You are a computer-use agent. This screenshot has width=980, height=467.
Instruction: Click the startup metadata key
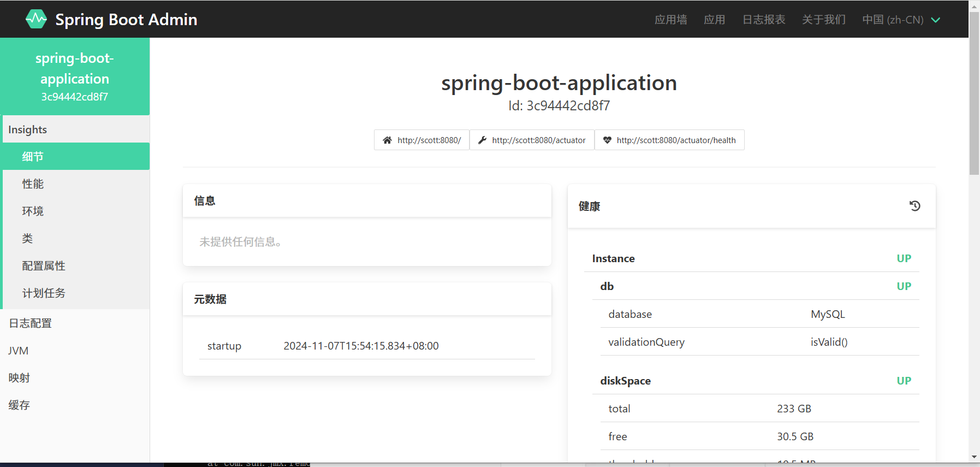pyautogui.click(x=224, y=346)
